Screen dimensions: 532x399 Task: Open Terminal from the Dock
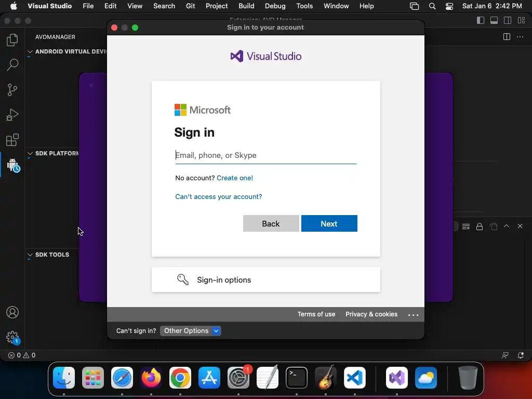pyautogui.click(x=297, y=378)
